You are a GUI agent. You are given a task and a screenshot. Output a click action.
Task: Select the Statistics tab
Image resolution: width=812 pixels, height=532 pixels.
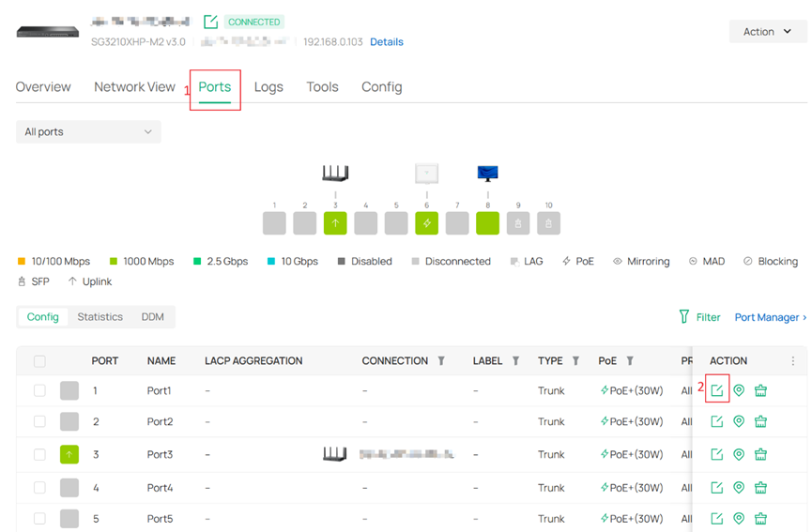[x=100, y=317]
